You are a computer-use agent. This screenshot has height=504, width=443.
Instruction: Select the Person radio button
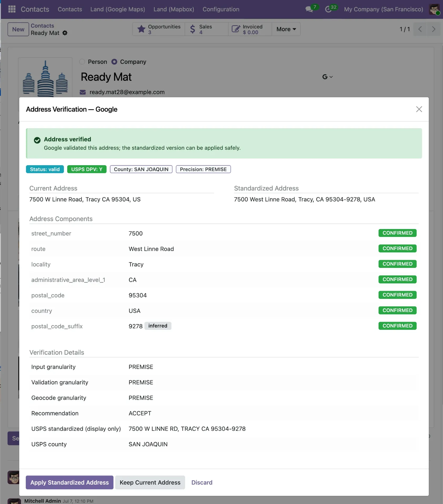pyautogui.click(x=82, y=62)
